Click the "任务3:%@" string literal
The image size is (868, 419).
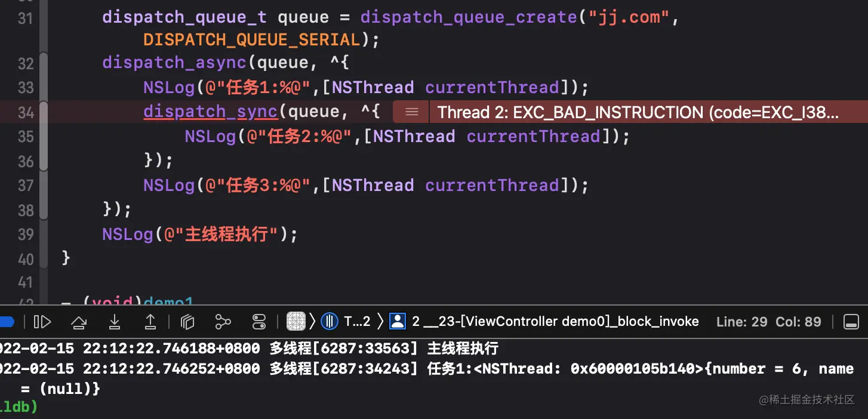point(258,185)
